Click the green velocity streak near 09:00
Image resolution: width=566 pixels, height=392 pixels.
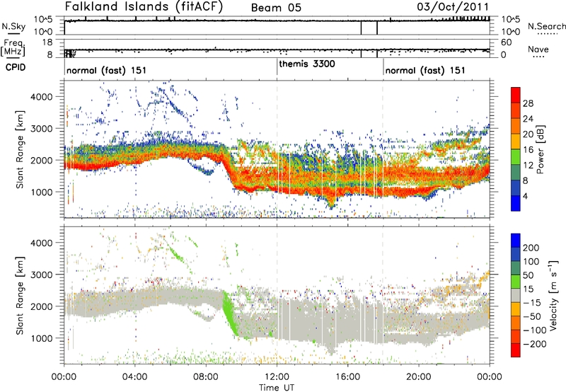229,313
